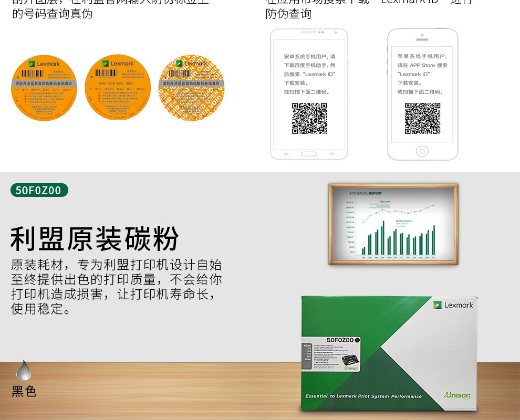Screen dimensions: 520x420
Task: Click the black ink drop icon
Action: tap(24, 370)
